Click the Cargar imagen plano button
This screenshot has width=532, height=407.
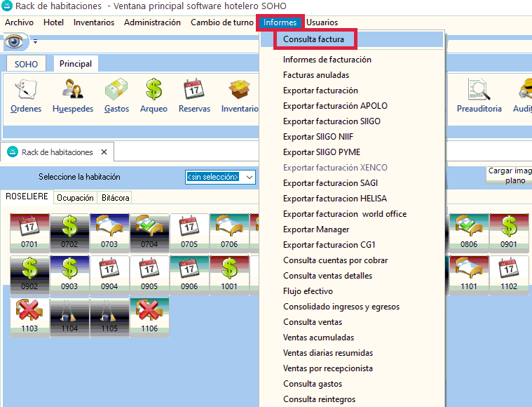(x=510, y=175)
